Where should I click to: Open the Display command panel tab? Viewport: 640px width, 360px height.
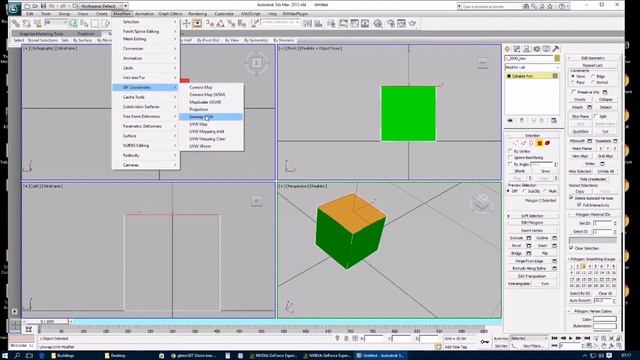[x=546, y=49]
